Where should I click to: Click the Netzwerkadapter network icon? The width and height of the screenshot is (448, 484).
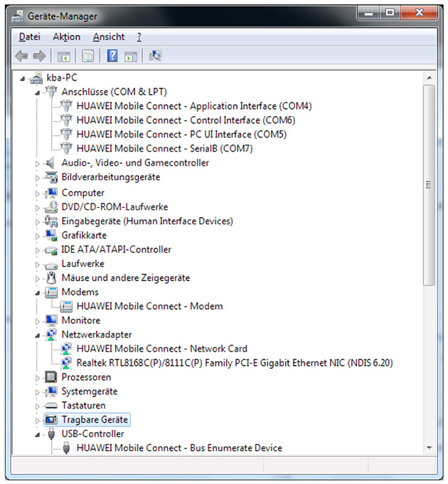pos(51,335)
